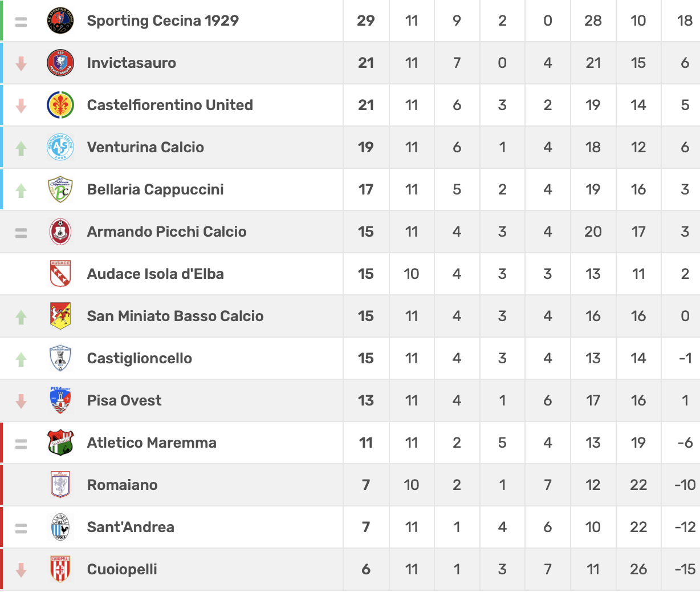
Task: Click the Armando Picchi Calcio crest
Action: pos(60,232)
